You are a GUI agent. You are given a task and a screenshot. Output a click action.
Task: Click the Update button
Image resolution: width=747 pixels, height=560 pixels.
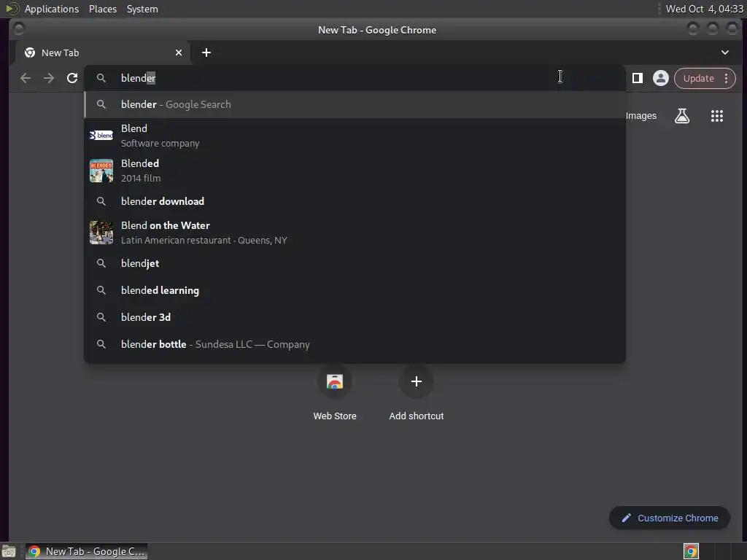698,78
